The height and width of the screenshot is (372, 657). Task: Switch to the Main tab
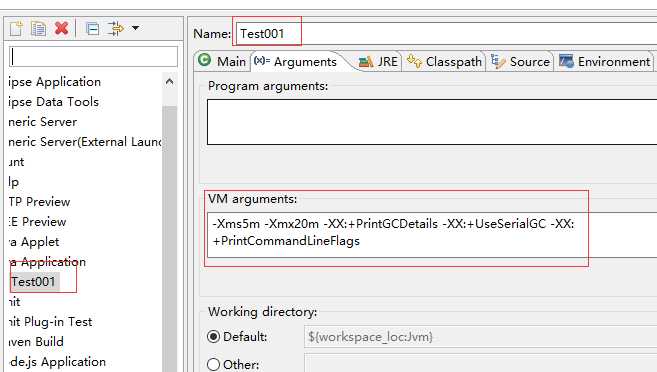(x=222, y=62)
